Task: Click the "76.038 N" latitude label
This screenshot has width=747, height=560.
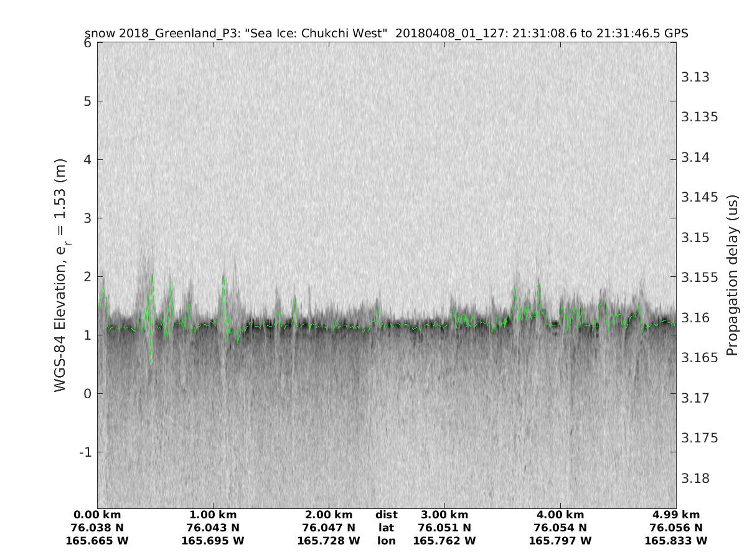Action: 98,528
